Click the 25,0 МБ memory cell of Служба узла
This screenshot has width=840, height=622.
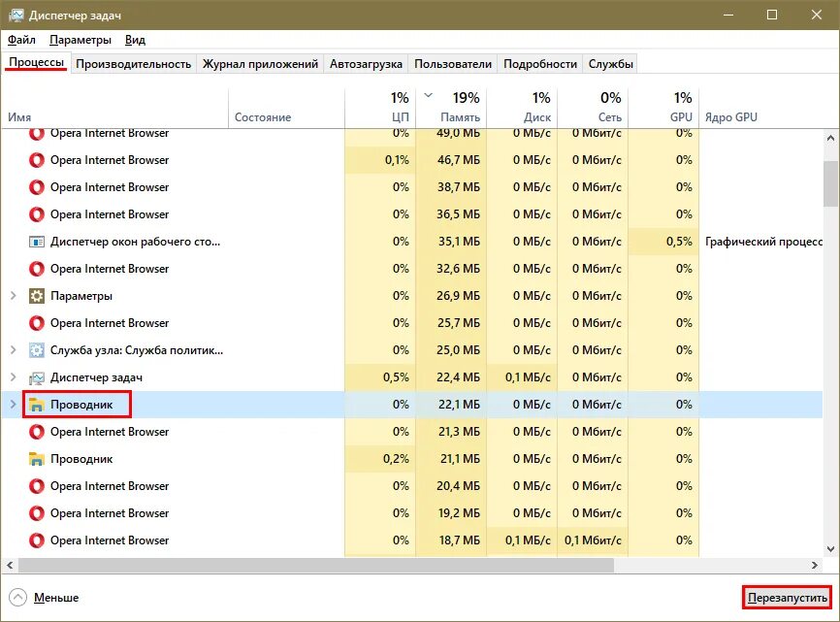point(451,350)
